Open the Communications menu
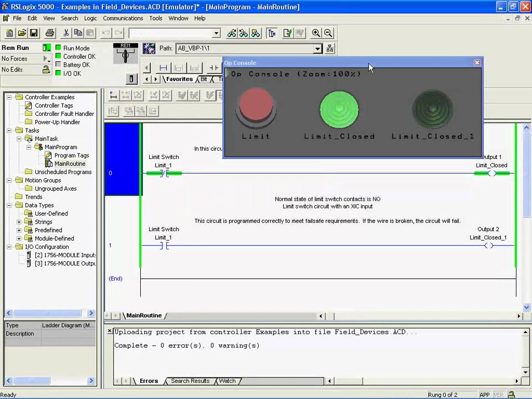This screenshot has height=399, width=532. 122,18
